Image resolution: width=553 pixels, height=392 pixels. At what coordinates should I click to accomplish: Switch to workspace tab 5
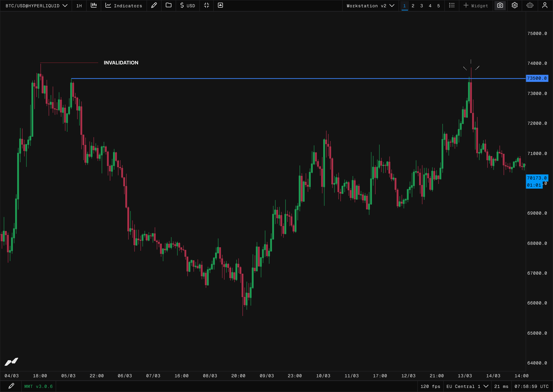(438, 6)
